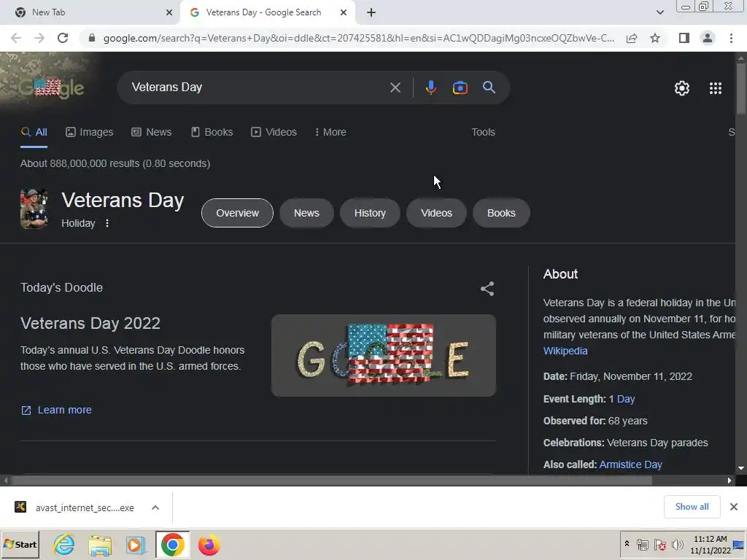Screen dimensions: 747x560
Task: Clear the search box with X
Action: coord(395,87)
